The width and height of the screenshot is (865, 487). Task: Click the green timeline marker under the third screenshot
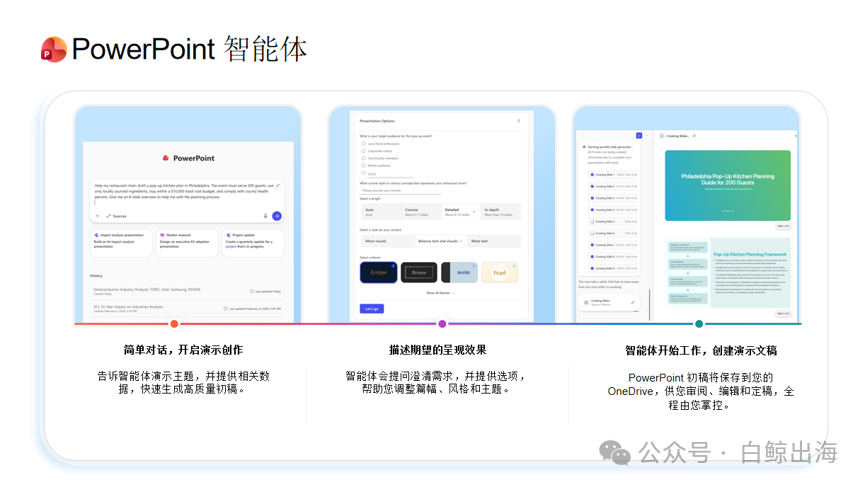[x=699, y=324]
